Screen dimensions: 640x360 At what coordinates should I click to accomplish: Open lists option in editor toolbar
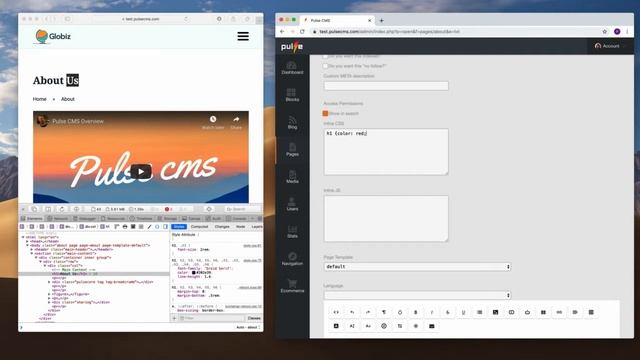coord(479,312)
